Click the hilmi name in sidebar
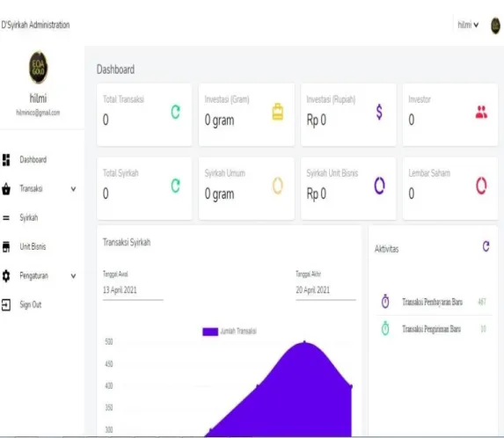This screenshot has height=438, width=504. click(x=38, y=99)
